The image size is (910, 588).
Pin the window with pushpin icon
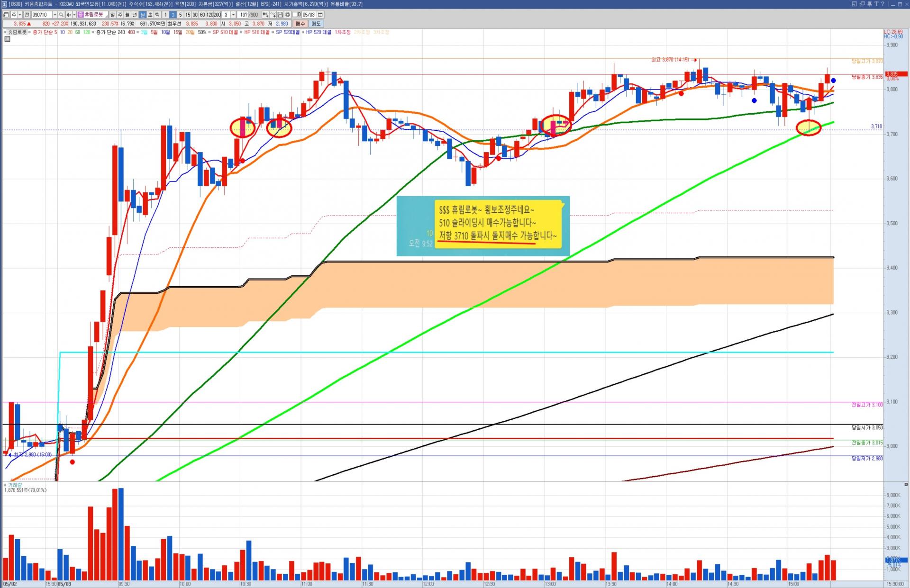(870, 4)
